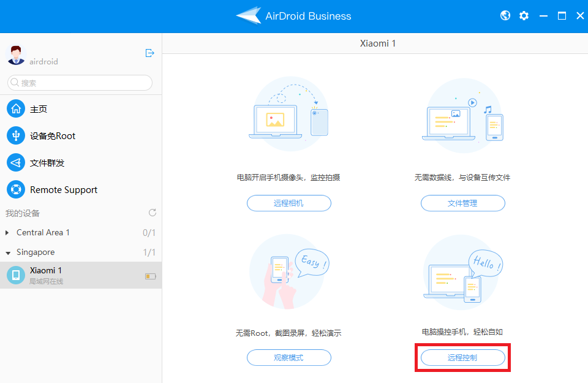588x383 pixels.
Task: Open the 设备免Root menu item
Action: (x=53, y=136)
